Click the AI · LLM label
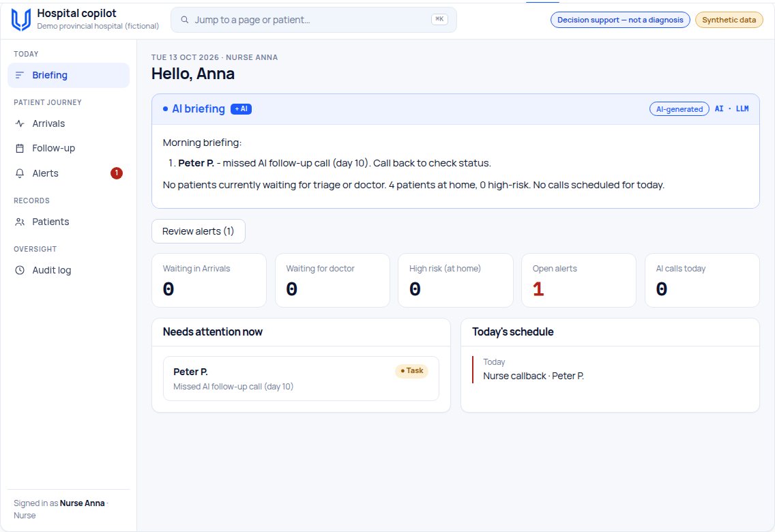775x532 pixels. 731,108
